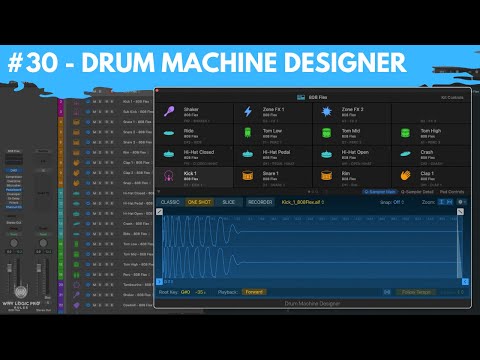Click the Cowbell track icon
The height and width of the screenshot is (360, 480).
click(76, 305)
